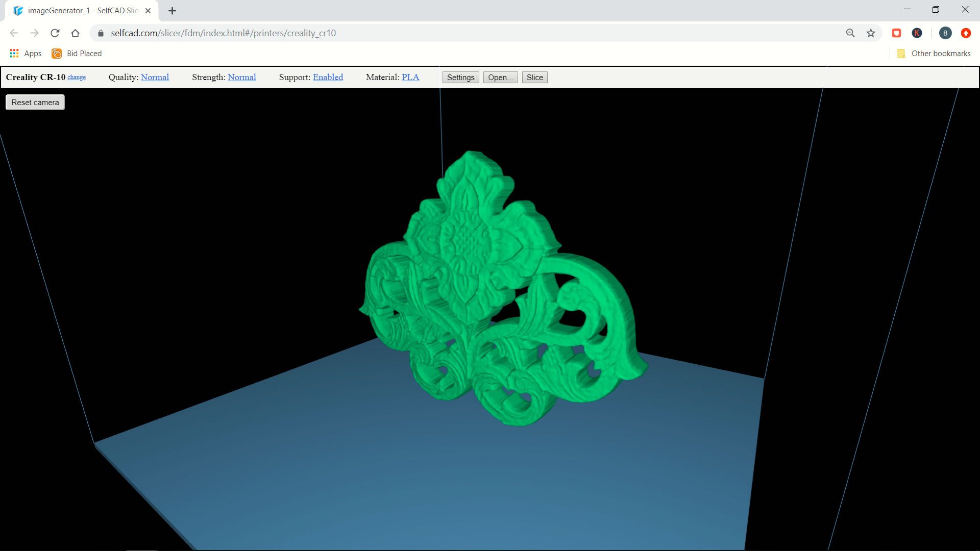The image size is (980, 551).
Task: Open the Chrome Apps grid launcher
Action: pos(14,53)
